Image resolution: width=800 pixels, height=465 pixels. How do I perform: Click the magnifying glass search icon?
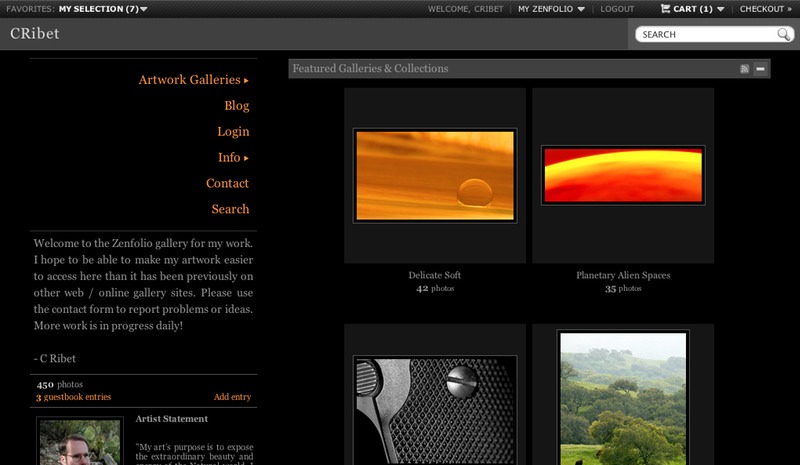click(783, 34)
